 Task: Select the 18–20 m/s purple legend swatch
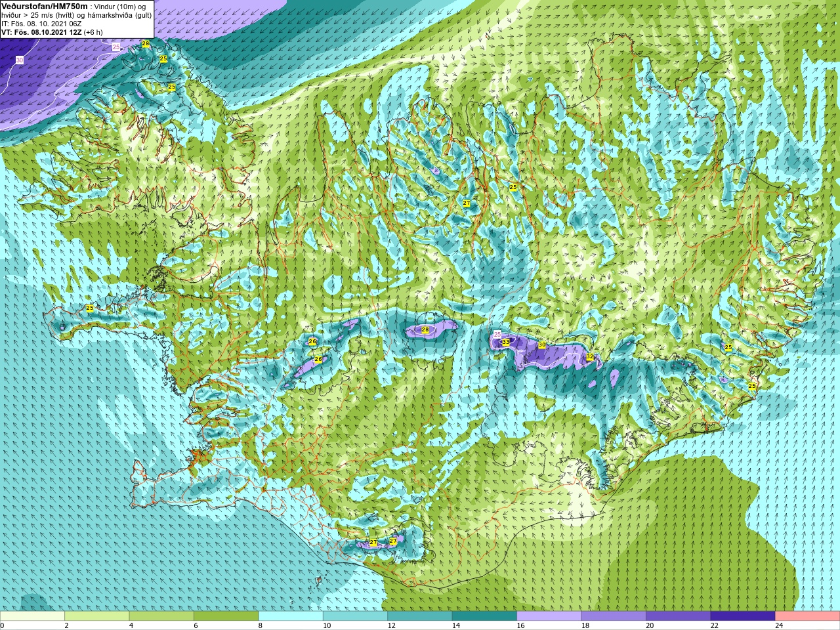point(614,616)
